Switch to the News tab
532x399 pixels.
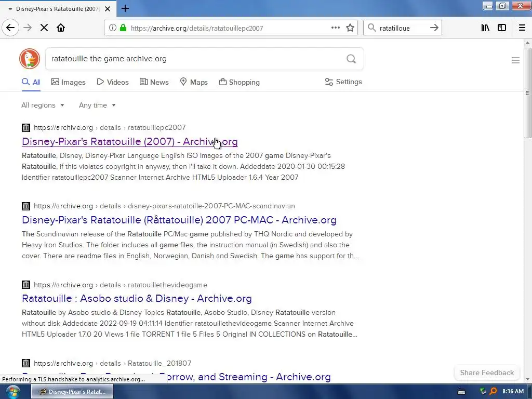[x=154, y=82]
